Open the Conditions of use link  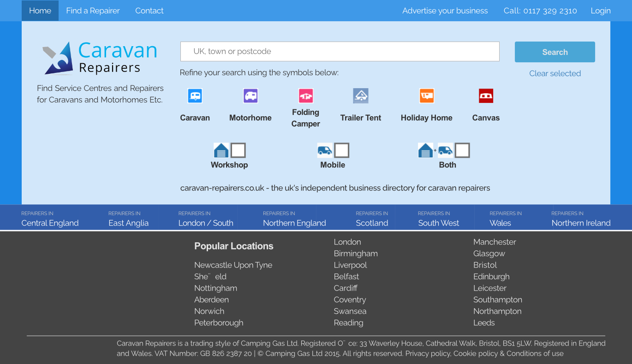click(x=535, y=353)
